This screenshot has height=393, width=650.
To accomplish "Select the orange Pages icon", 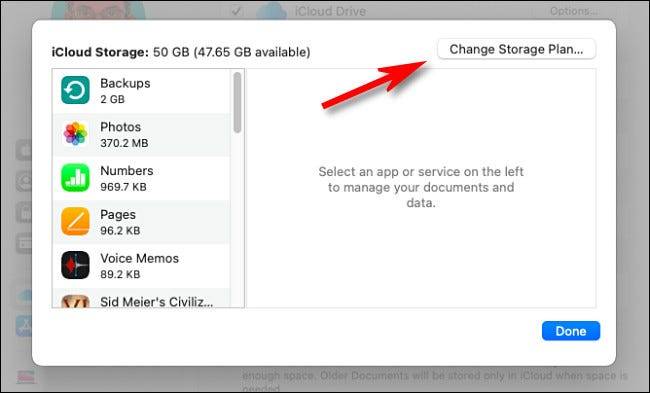I will [75, 221].
